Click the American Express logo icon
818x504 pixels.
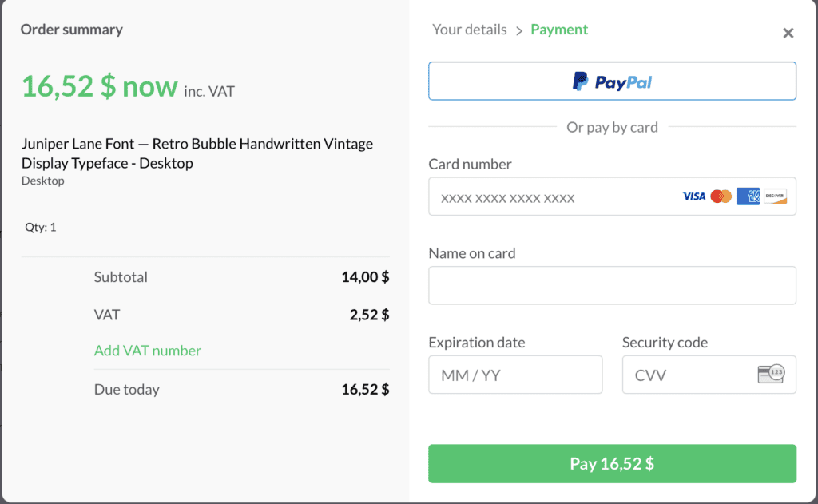pos(748,196)
